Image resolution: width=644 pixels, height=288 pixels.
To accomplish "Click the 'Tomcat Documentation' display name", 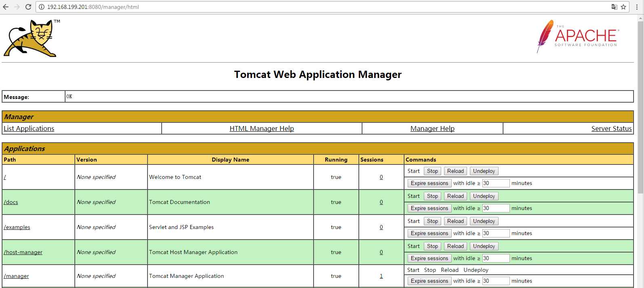I will coord(179,202).
